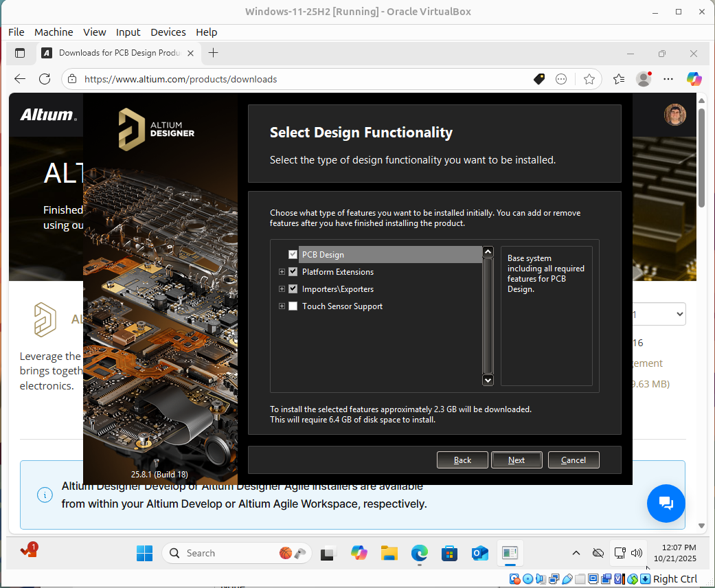The image size is (715, 588).
Task: Click the optical drives icon in VirtualBox status bar
Action: point(527,578)
